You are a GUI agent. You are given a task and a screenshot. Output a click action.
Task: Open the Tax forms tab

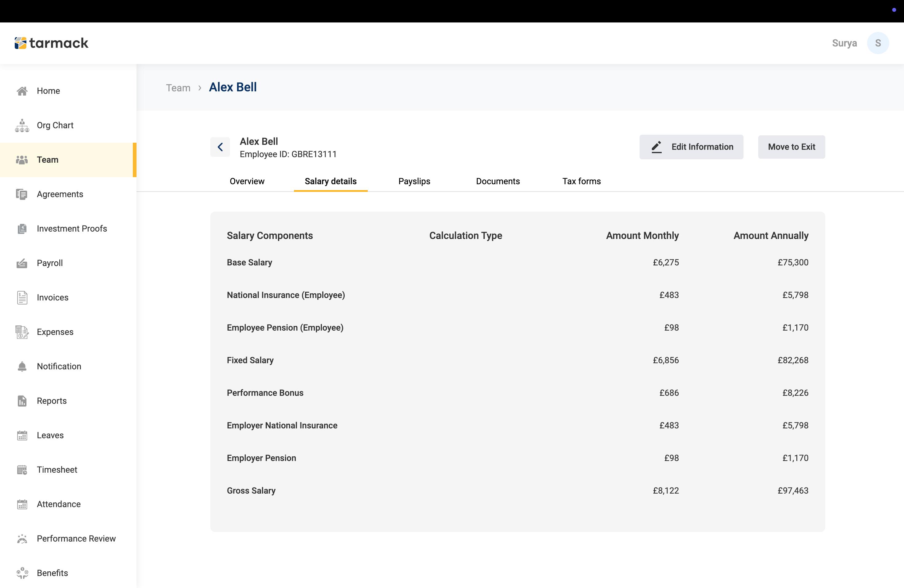pyautogui.click(x=581, y=181)
